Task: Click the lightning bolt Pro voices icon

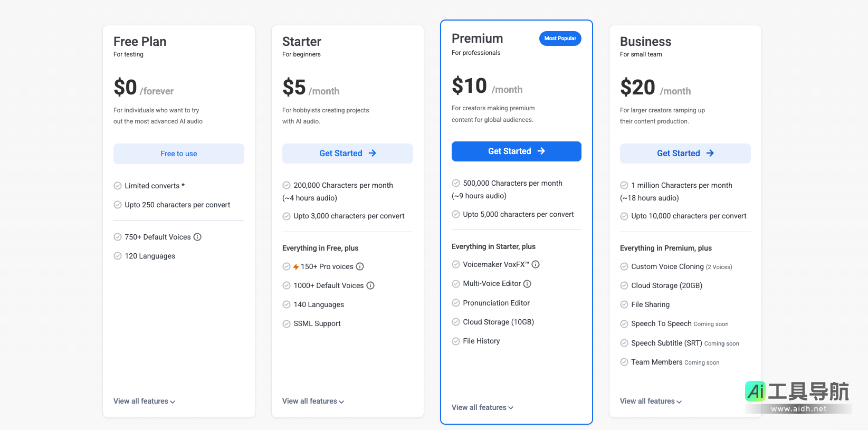Action: pos(296,267)
